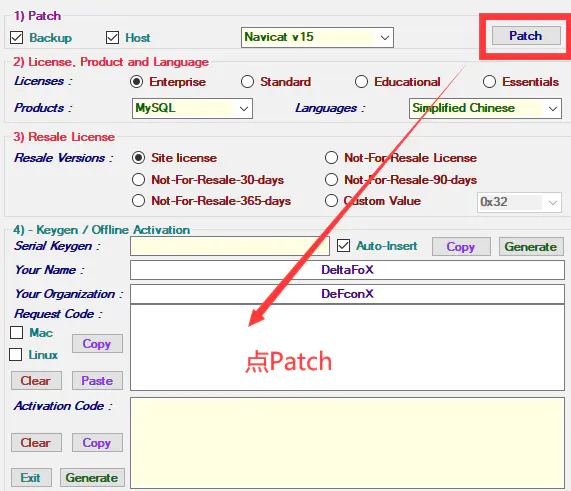The width and height of the screenshot is (571, 491).
Task: Tick the Linux checkbox
Action: (x=15, y=355)
